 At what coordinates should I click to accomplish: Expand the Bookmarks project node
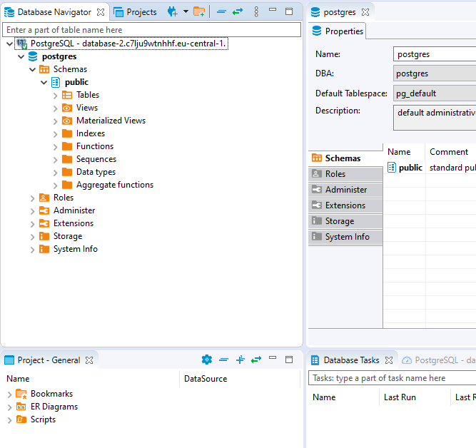point(10,394)
